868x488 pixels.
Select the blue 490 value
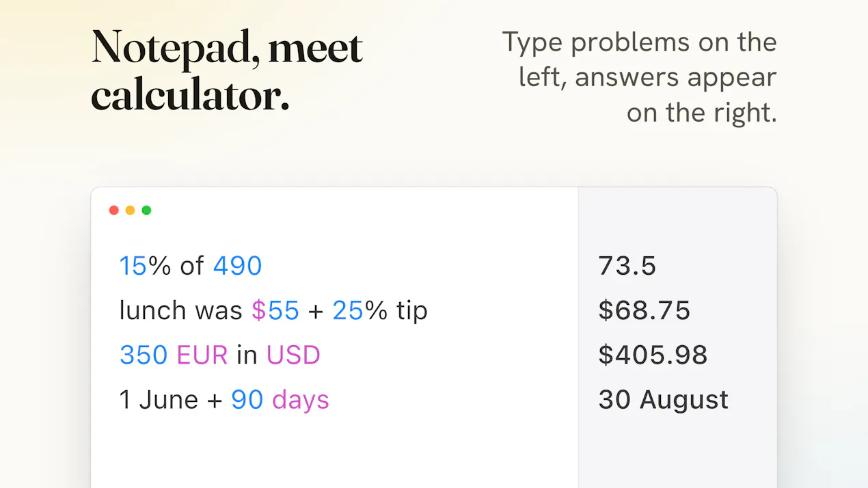click(238, 266)
